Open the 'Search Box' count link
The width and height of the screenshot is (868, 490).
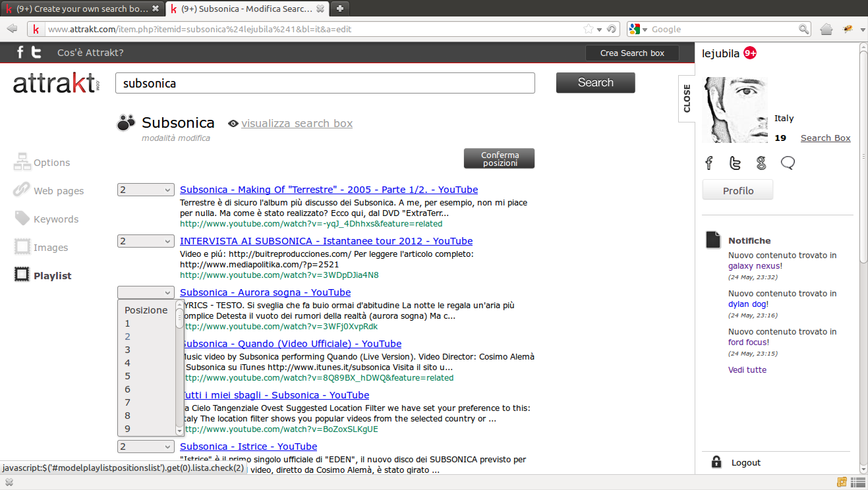pos(825,138)
